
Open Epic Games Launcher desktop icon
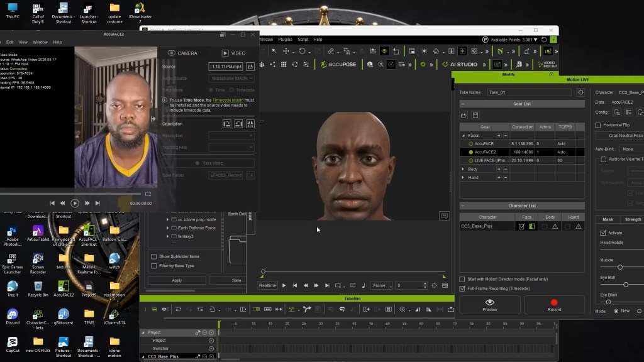(13, 263)
